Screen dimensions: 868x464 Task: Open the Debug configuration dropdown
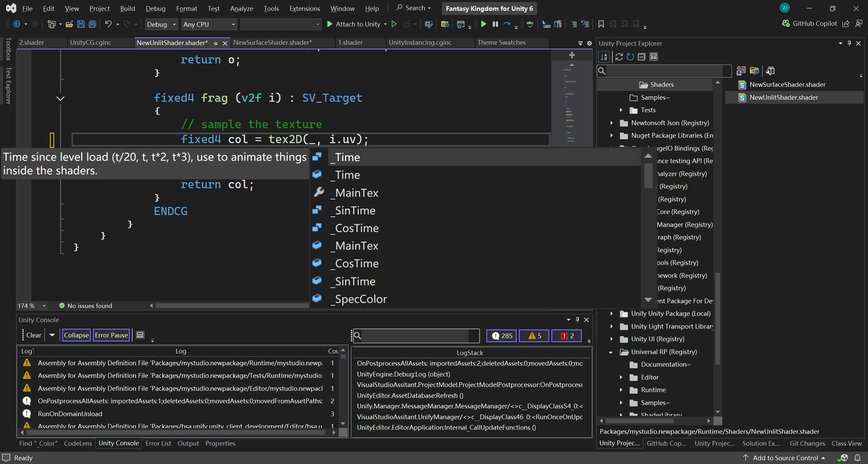161,24
